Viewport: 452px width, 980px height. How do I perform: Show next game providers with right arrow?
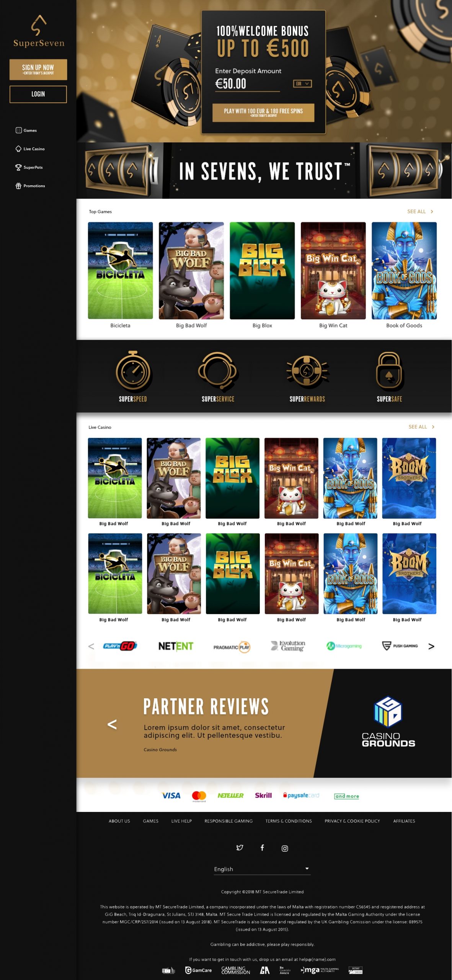(x=431, y=646)
